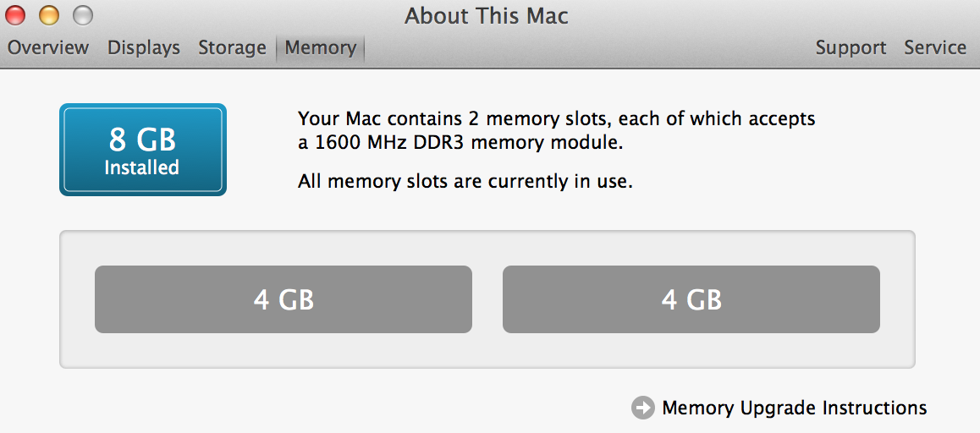The height and width of the screenshot is (433, 980).
Task: Show the Storage tab
Action: coord(232,48)
